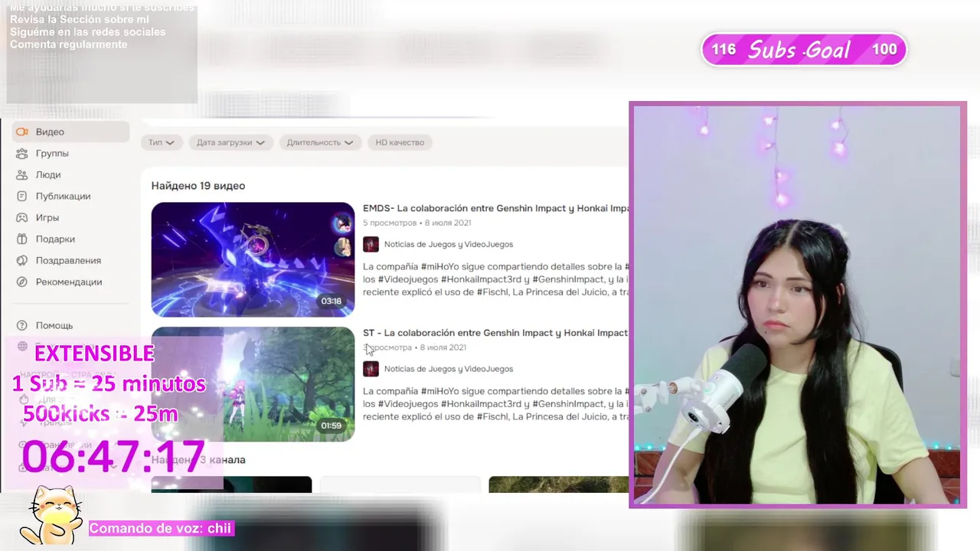This screenshot has width=980, height=551.
Task: Click the Подарки gift icon
Action: (22, 239)
